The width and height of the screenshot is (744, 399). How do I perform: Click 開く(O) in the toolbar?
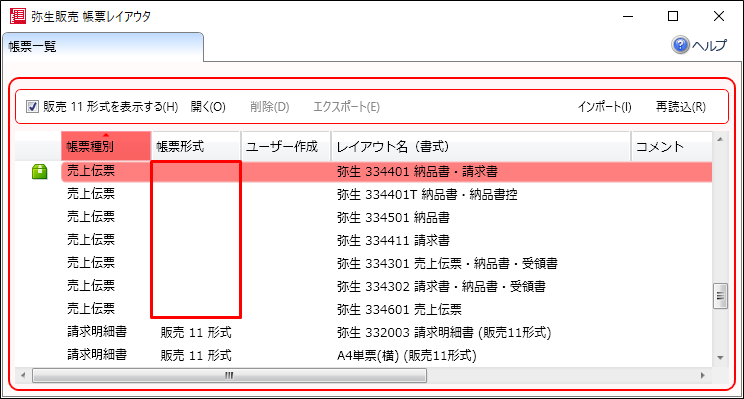tap(208, 107)
